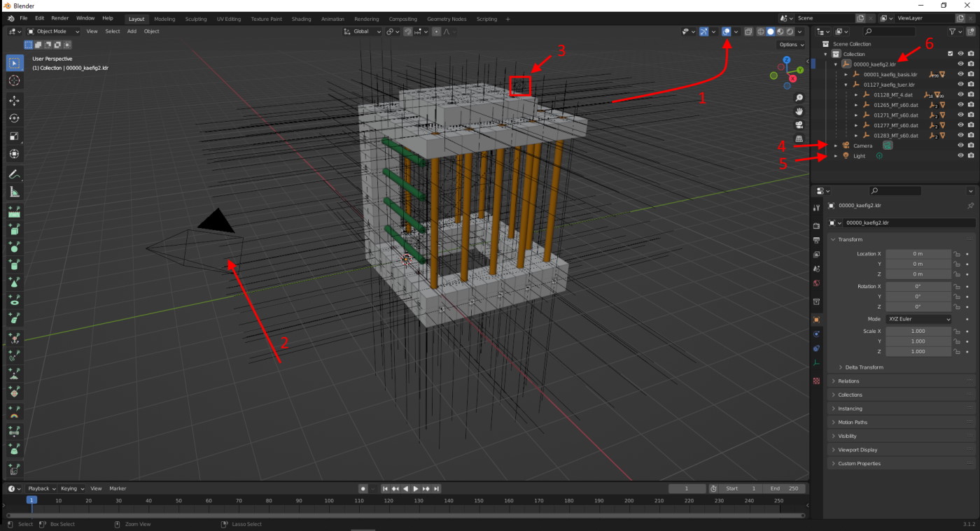Open Global transform orientation dropdown

click(364, 31)
